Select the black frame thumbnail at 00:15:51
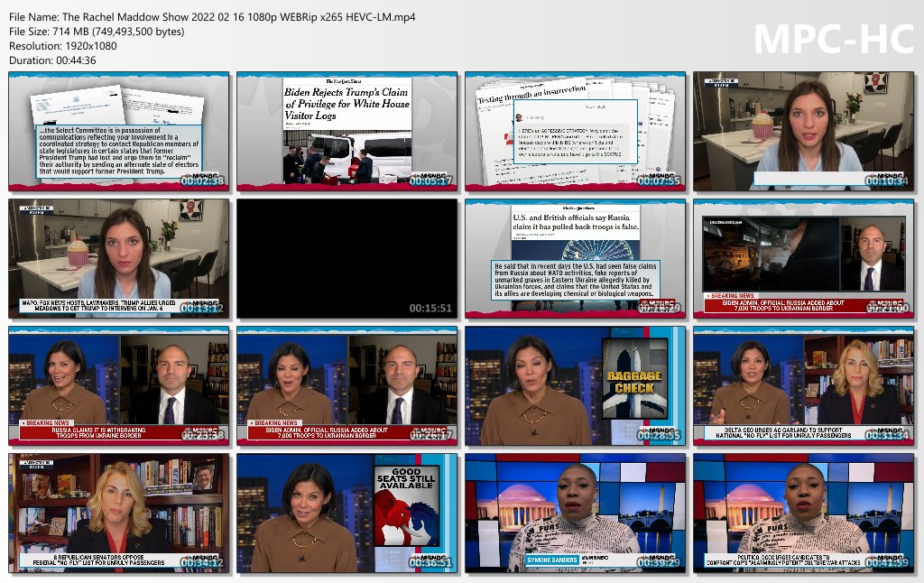The height and width of the screenshot is (583, 924). [346, 258]
